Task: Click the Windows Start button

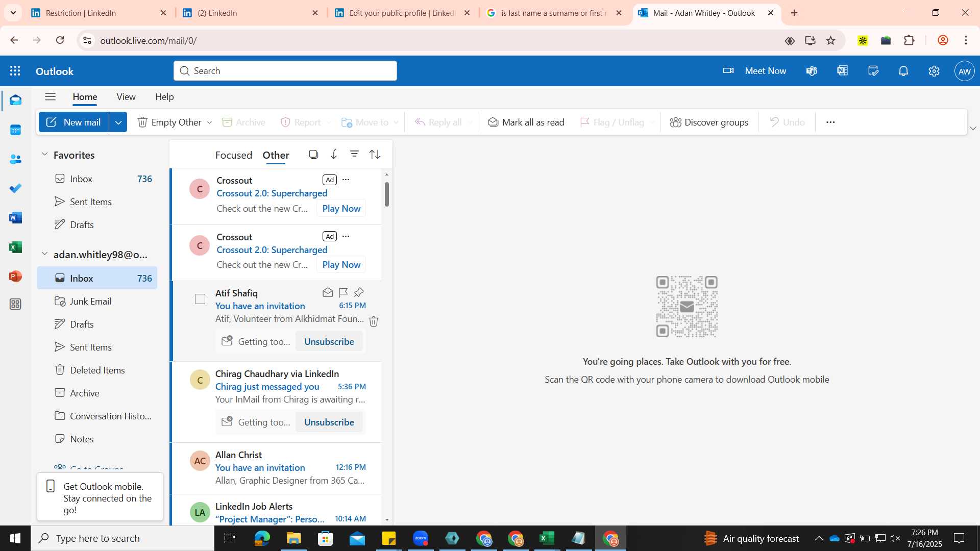Action: pos(15,538)
